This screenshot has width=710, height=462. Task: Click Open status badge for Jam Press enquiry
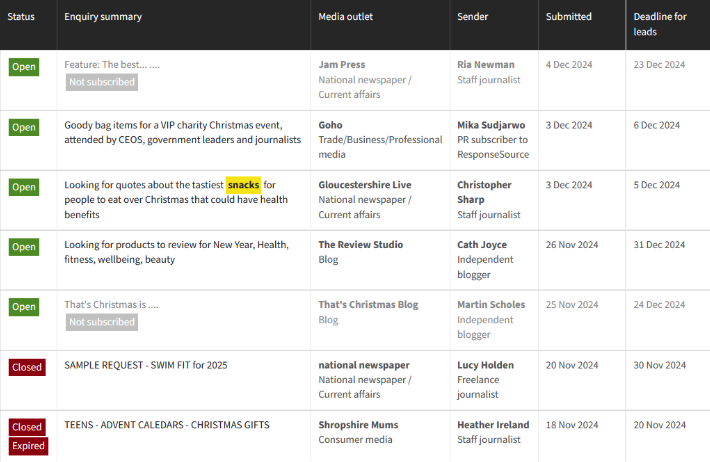tap(24, 67)
